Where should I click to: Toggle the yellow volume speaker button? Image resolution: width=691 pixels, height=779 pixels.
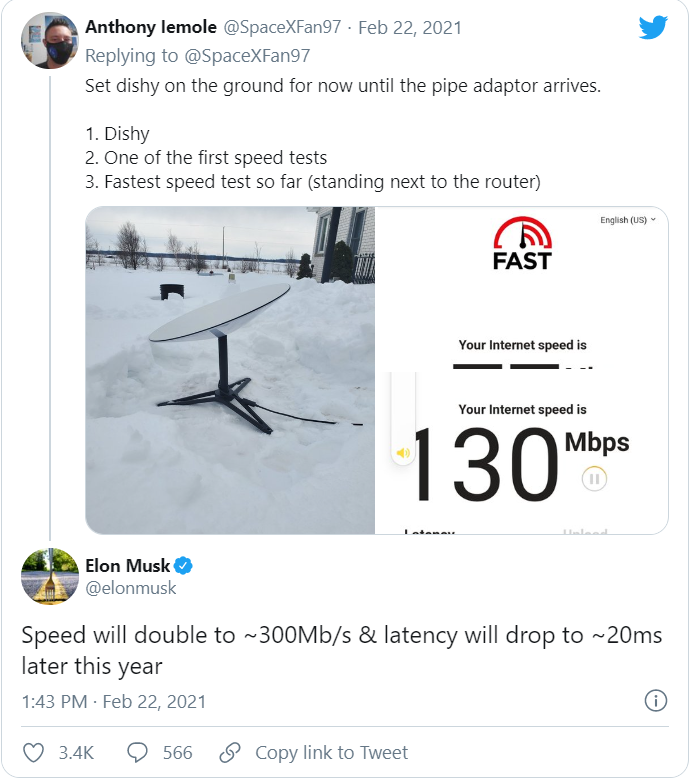pos(403,453)
